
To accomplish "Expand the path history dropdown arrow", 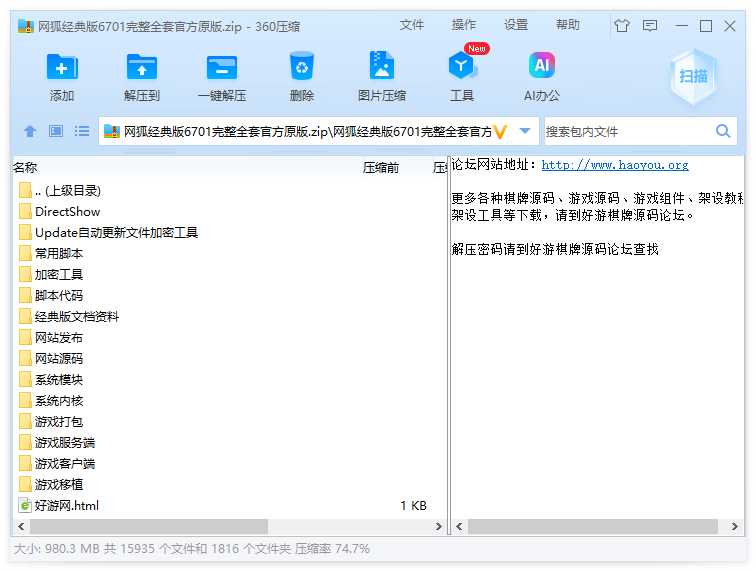I will tap(525, 131).
